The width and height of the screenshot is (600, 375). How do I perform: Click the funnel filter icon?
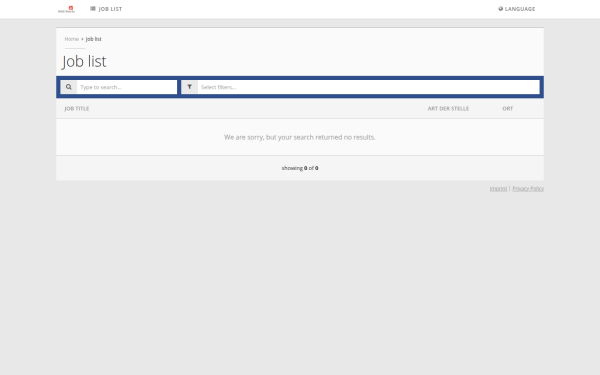pyautogui.click(x=189, y=87)
